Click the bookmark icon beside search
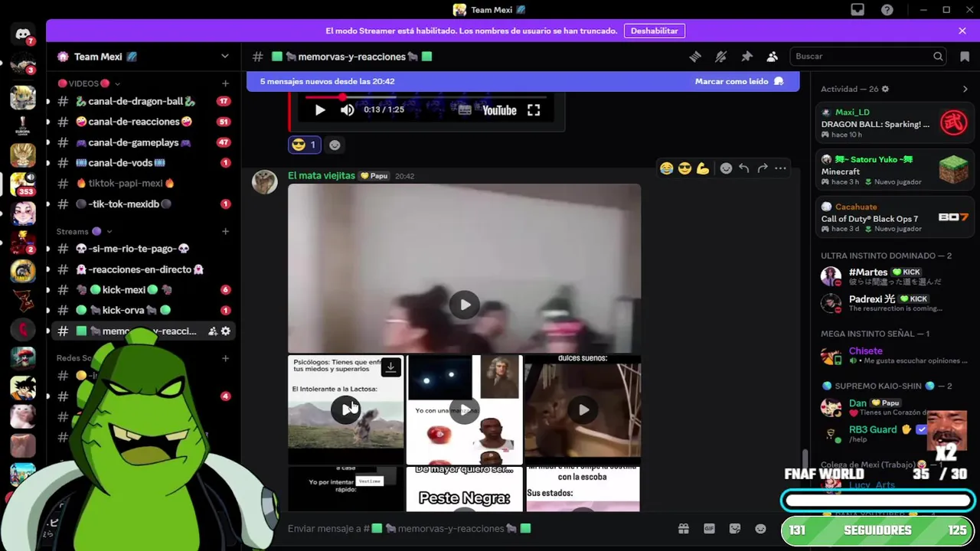This screenshot has width=980, height=551. pos(965,57)
